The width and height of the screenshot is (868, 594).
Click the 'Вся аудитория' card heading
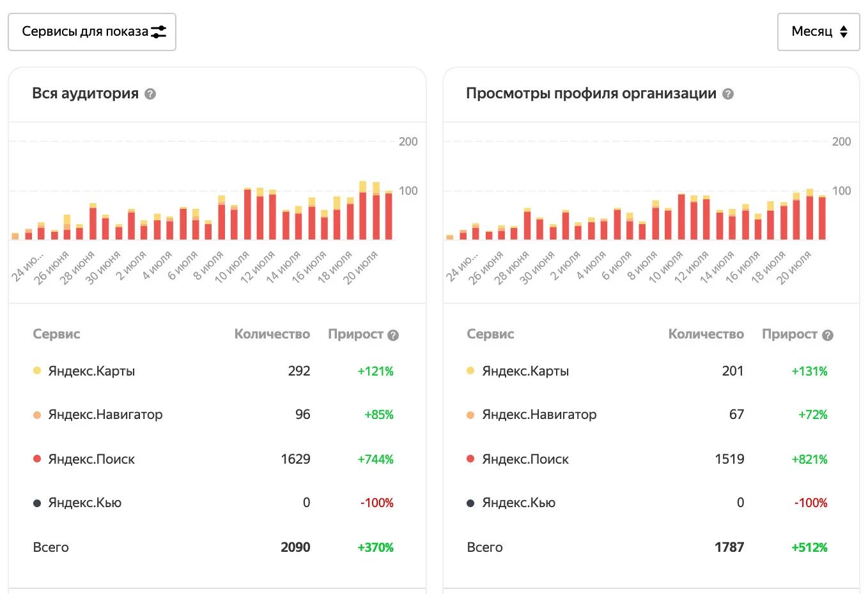86,93
